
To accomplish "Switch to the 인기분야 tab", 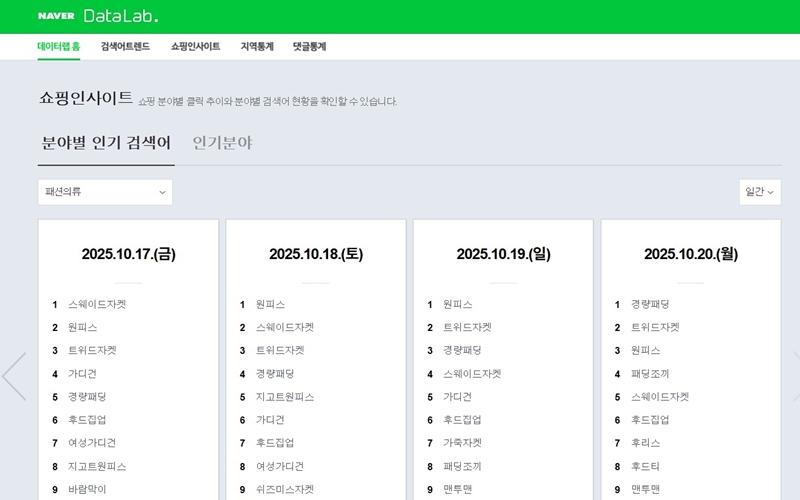I will click(x=222, y=143).
